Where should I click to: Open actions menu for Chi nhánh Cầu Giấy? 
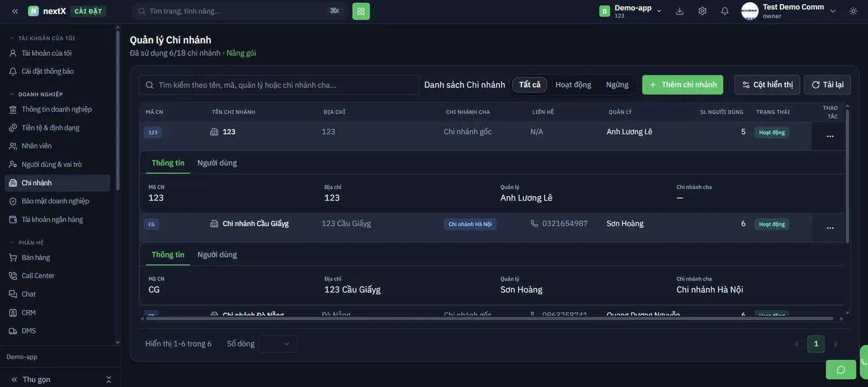point(830,228)
